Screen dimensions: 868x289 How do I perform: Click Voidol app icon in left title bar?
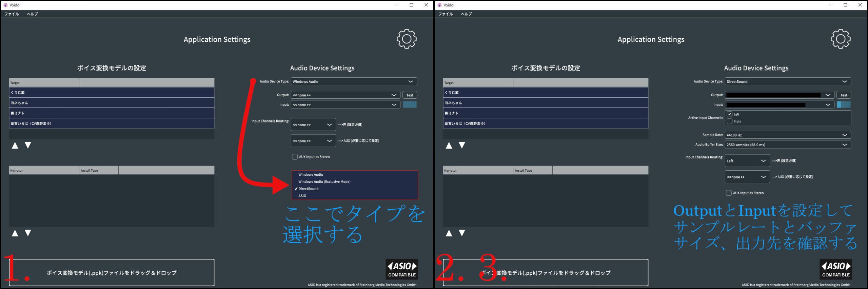tap(5, 5)
